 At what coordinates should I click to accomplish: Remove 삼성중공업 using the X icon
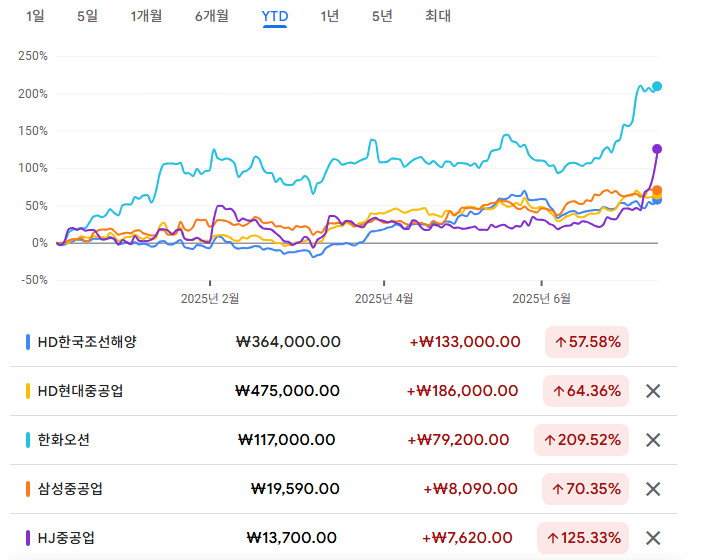(653, 489)
